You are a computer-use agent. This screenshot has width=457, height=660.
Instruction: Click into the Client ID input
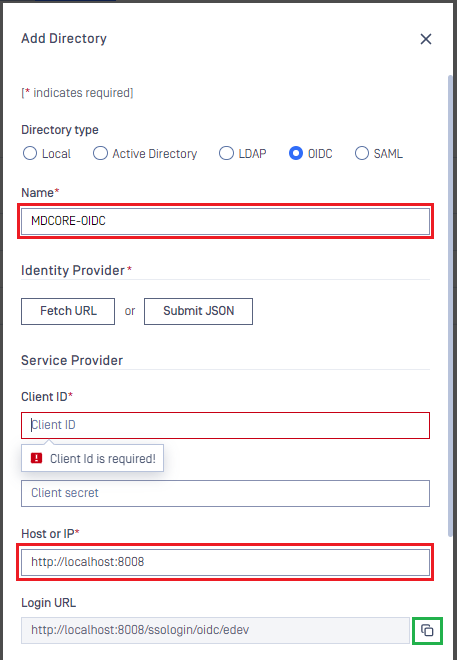click(x=226, y=426)
